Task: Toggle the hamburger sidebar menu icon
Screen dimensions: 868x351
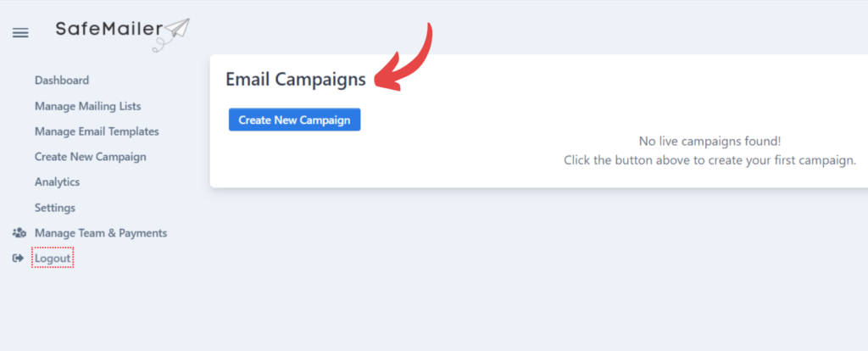Action: pyautogui.click(x=20, y=33)
